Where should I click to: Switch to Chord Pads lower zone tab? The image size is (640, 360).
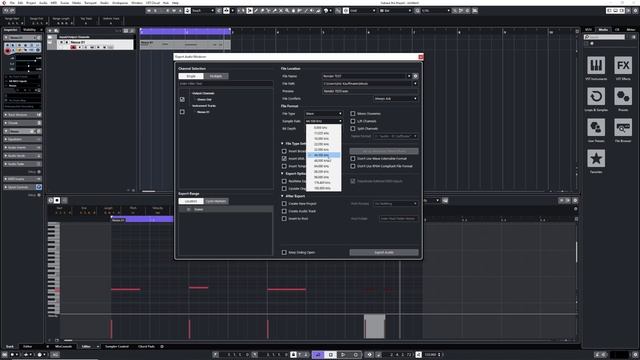click(x=146, y=347)
